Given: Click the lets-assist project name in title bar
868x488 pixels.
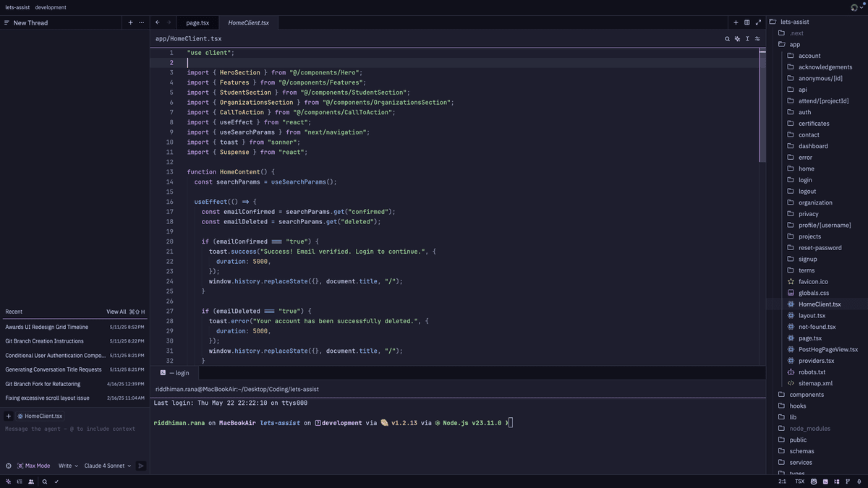Looking at the screenshot, I should (x=17, y=7).
